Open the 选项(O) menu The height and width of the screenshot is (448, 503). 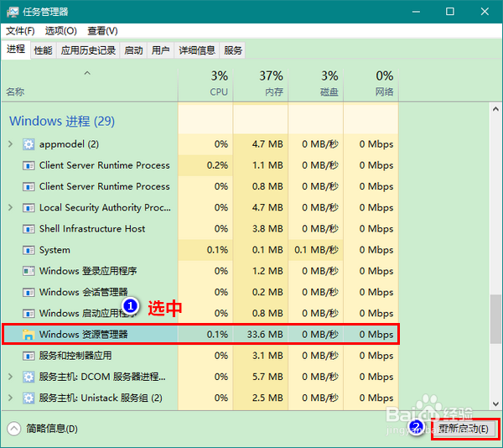[x=61, y=31]
